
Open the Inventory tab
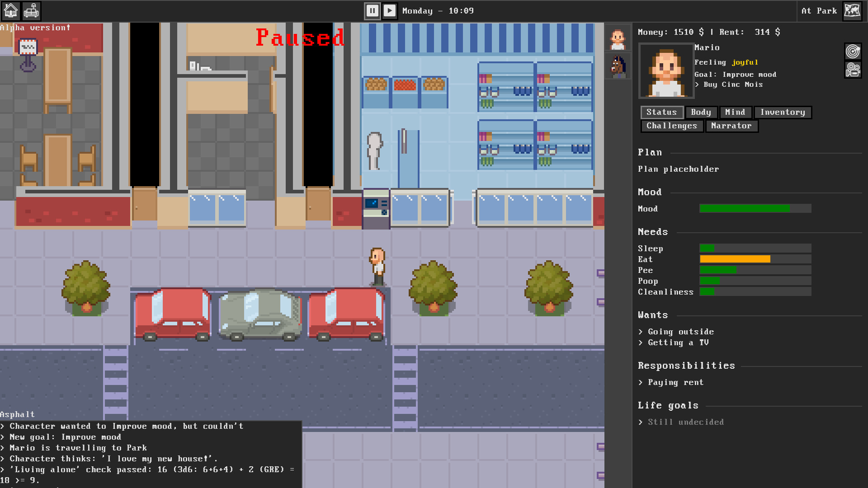coord(782,112)
